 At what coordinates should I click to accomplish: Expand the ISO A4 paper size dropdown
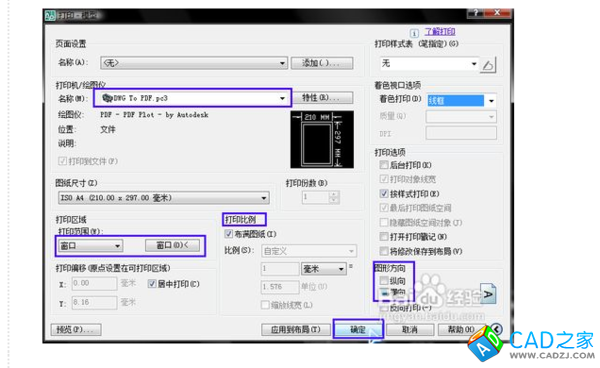point(164,198)
